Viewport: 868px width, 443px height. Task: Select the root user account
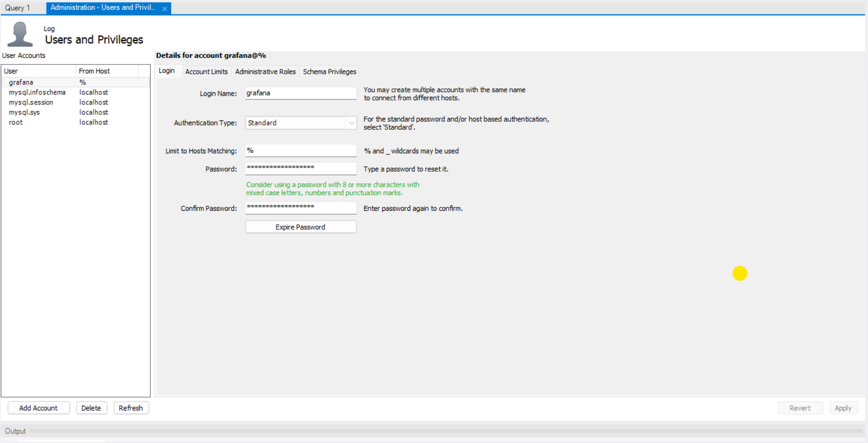pos(76,122)
